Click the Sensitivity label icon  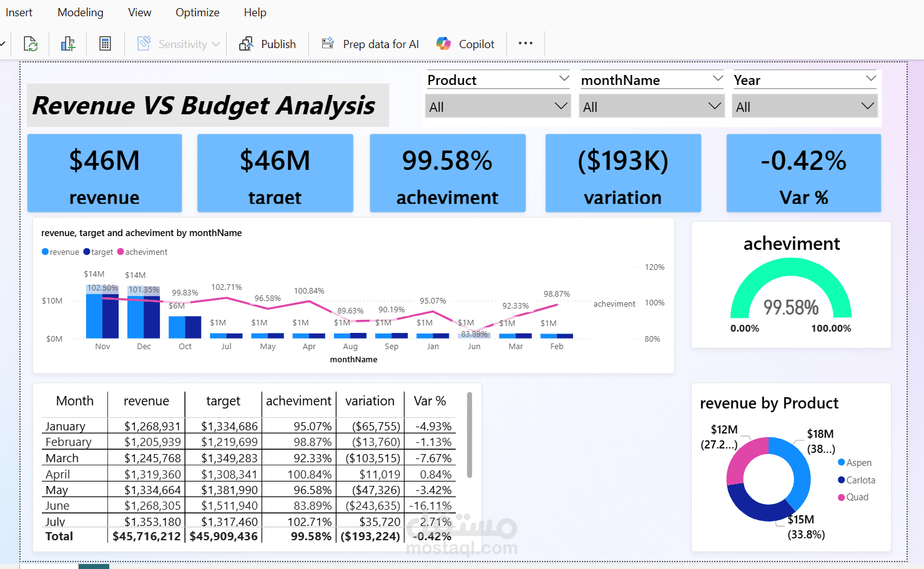(x=144, y=43)
